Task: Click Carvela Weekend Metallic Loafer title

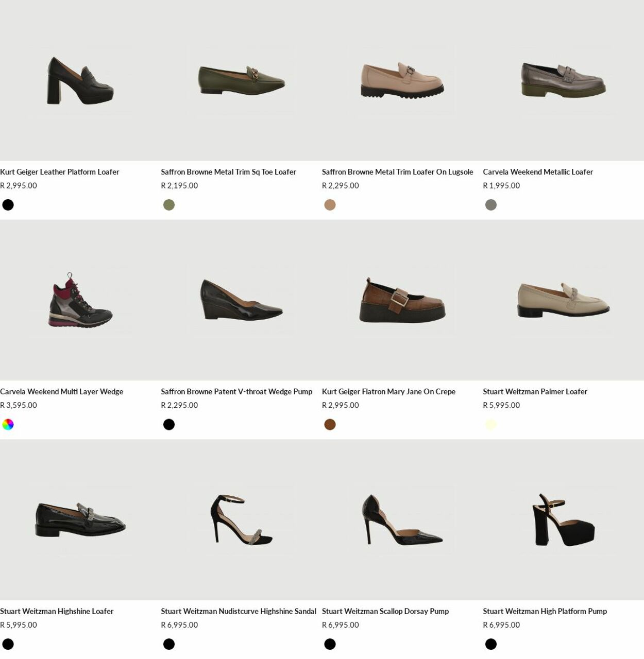Action: pyautogui.click(x=538, y=172)
